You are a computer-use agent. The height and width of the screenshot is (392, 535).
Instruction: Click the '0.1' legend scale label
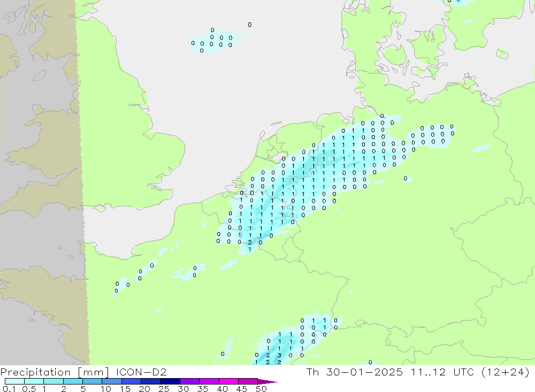point(9,389)
